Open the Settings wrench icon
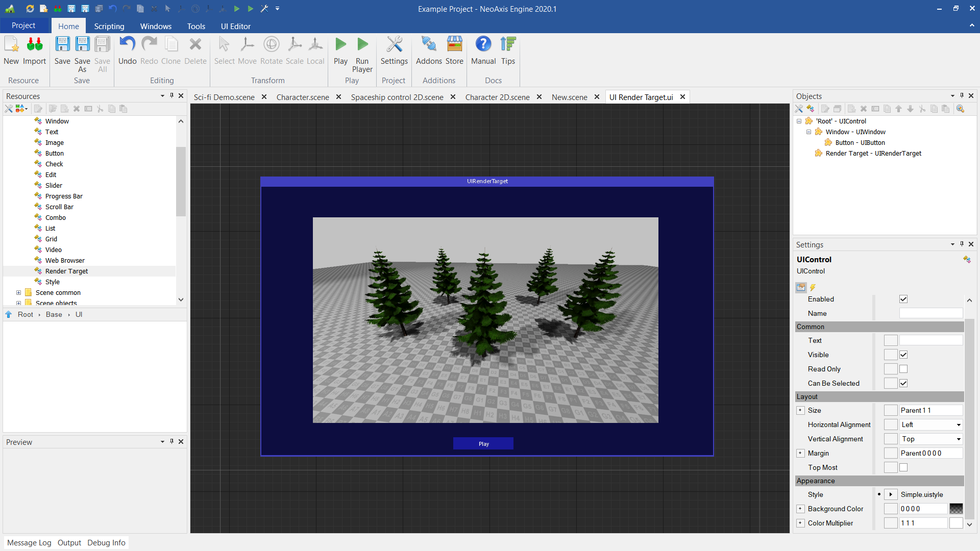980x551 pixels. coord(394,45)
